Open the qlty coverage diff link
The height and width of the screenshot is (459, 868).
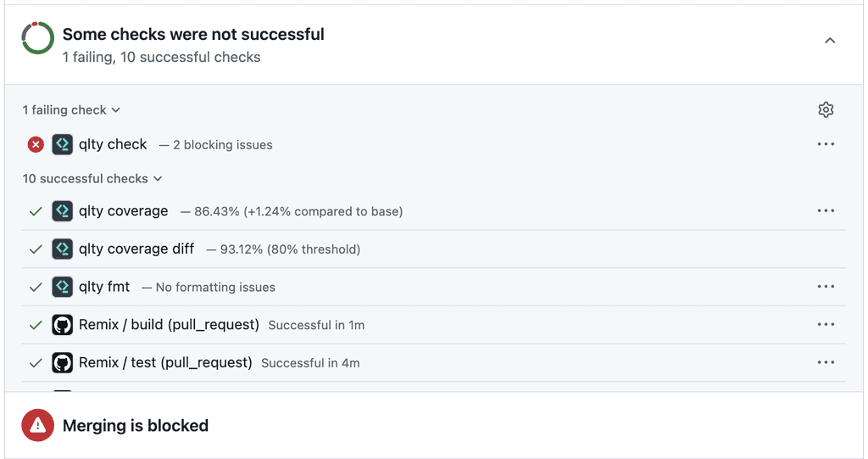point(136,249)
